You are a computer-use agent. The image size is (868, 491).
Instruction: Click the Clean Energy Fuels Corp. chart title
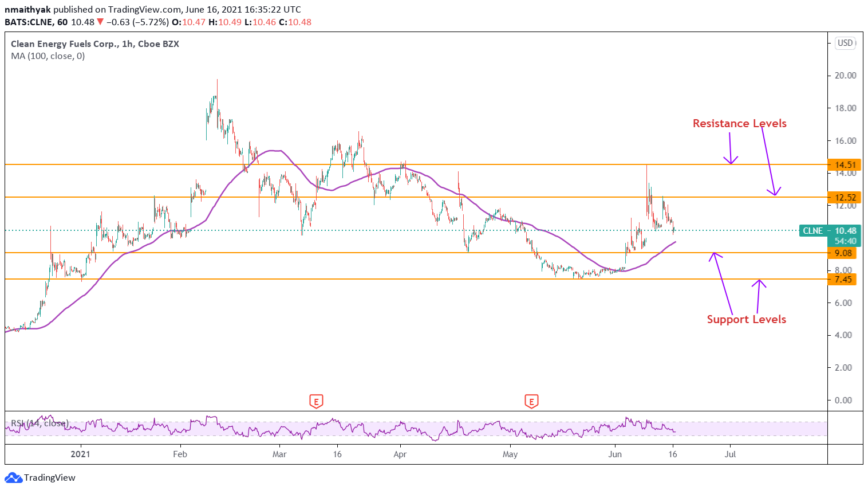95,44
